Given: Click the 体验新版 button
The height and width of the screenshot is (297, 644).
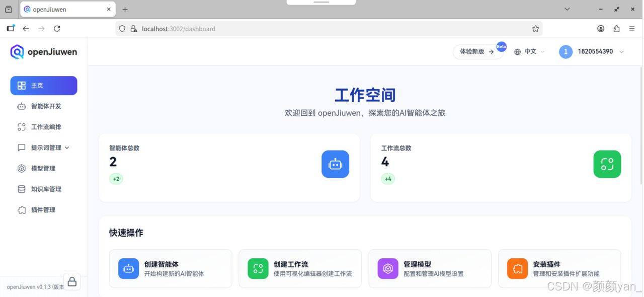Looking at the screenshot, I should coord(477,52).
